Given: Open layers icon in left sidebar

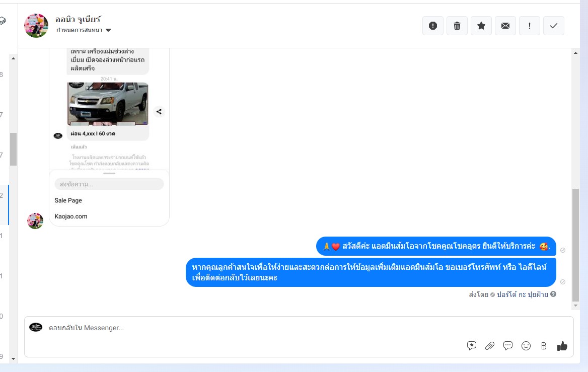Looking at the screenshot, I should point(2,21).
